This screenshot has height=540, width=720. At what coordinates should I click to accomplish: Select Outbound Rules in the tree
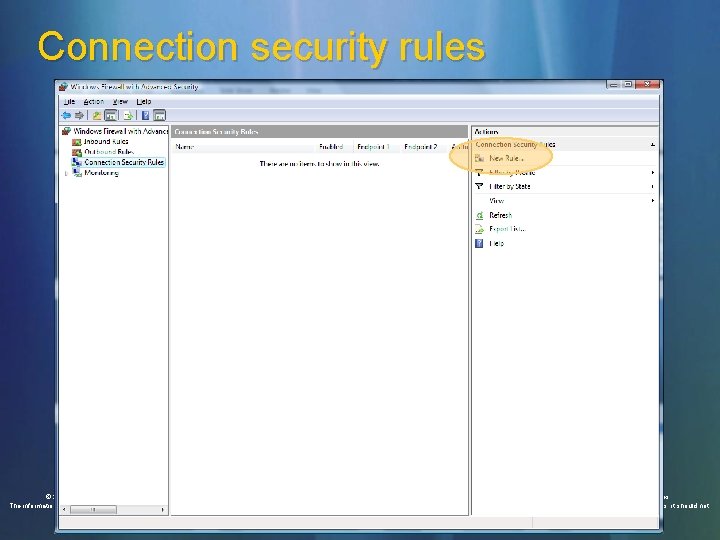tap(109, 152)
